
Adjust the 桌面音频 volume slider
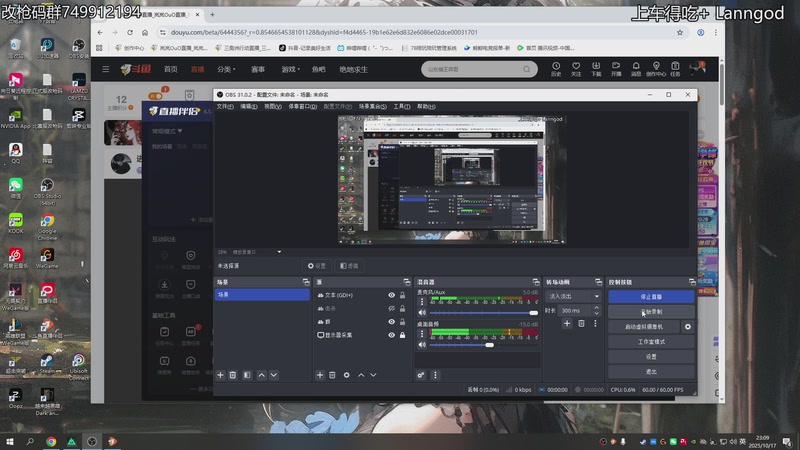tap(484, 345)
